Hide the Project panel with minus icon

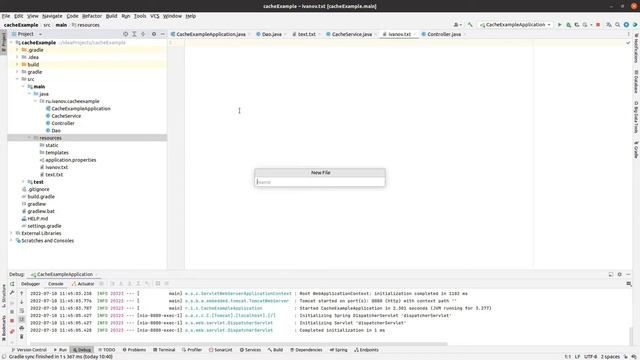click(x=162, y=34)
